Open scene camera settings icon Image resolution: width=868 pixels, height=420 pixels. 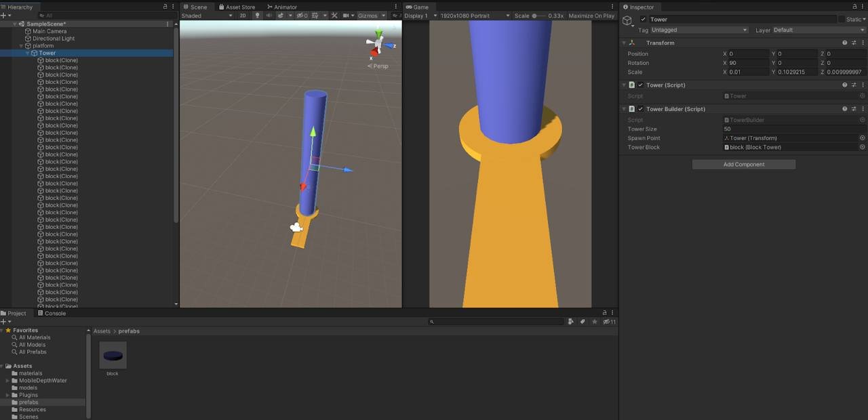346,16
